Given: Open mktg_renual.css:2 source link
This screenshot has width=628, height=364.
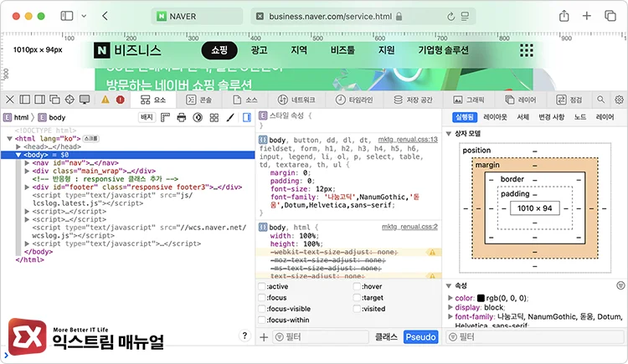Looking at the screenshot, I should coord(409,227).
